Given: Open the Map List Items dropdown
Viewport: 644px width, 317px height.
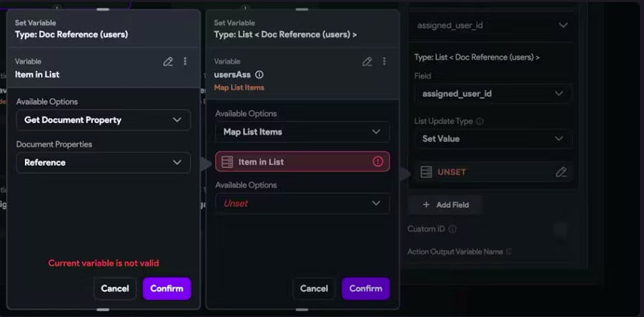Looking at the screenshot, I should (302, 132).
